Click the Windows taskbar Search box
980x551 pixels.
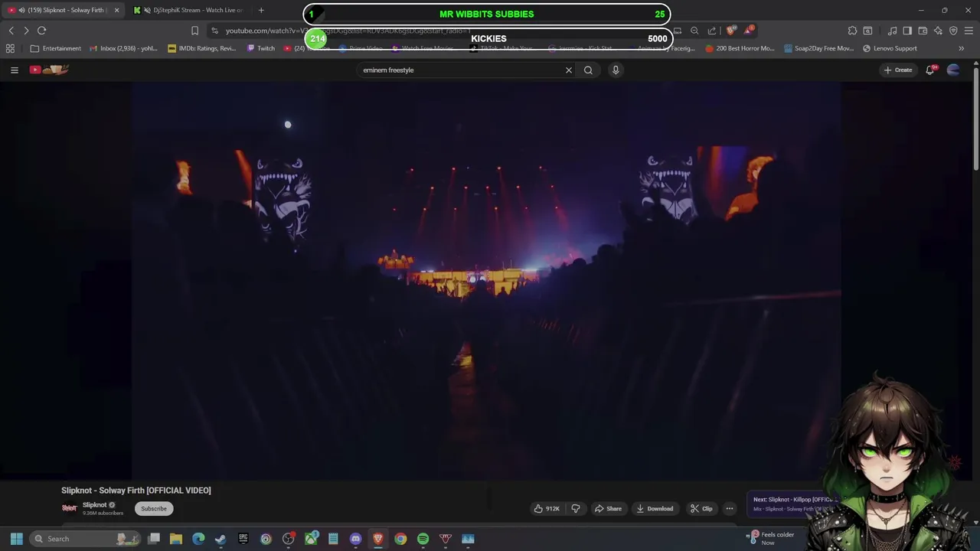click(x=86, y=539)
